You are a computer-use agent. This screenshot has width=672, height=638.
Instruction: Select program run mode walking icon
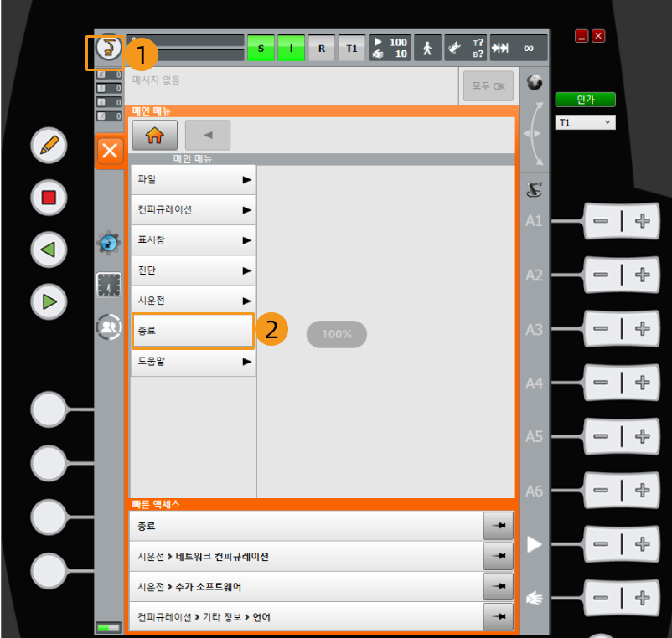(x=427, y=48)
